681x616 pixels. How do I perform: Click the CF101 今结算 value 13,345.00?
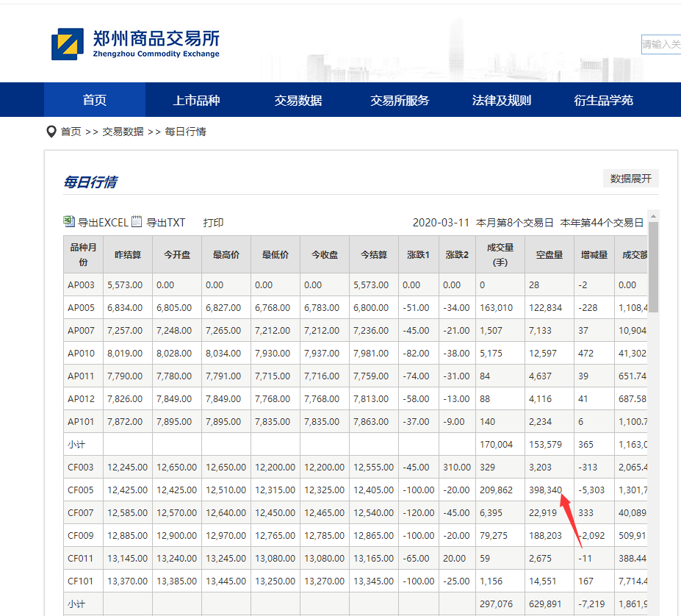click(x=373, y=581)
